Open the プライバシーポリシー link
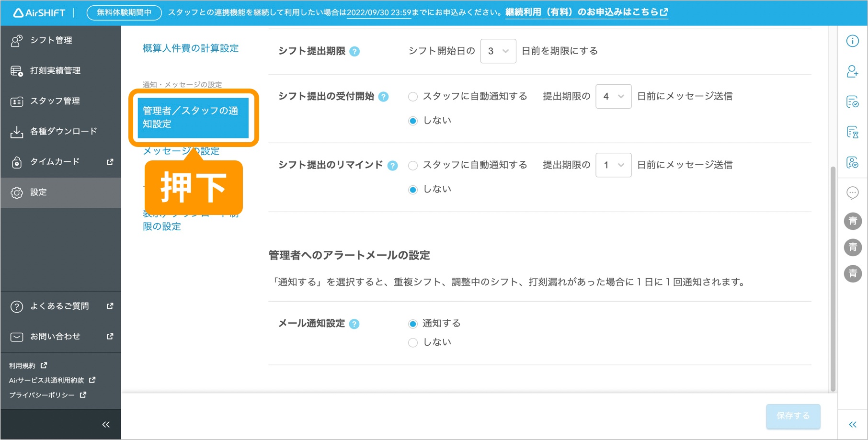868x440 pixels. coord(42,395)
